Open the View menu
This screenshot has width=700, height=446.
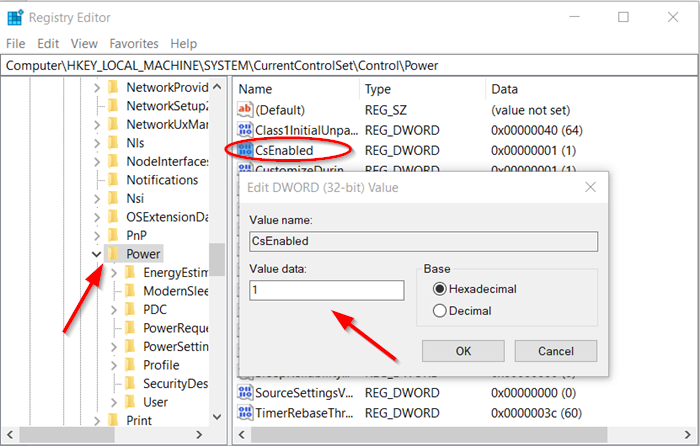(84, 44)
